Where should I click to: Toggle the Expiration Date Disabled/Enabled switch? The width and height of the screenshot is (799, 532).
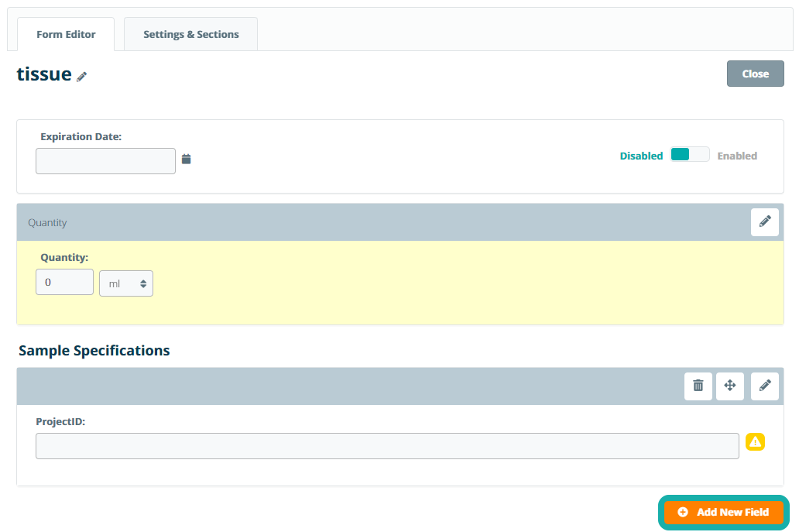pyautogui.click(x=689, y=155)
